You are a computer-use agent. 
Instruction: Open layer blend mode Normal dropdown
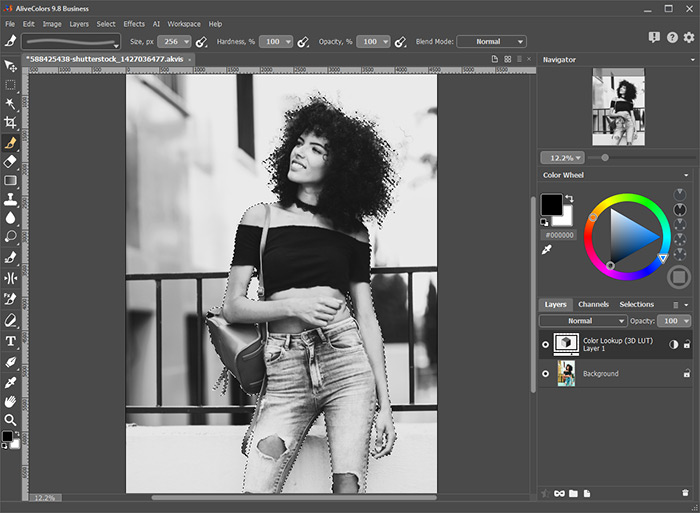point(583,321)
